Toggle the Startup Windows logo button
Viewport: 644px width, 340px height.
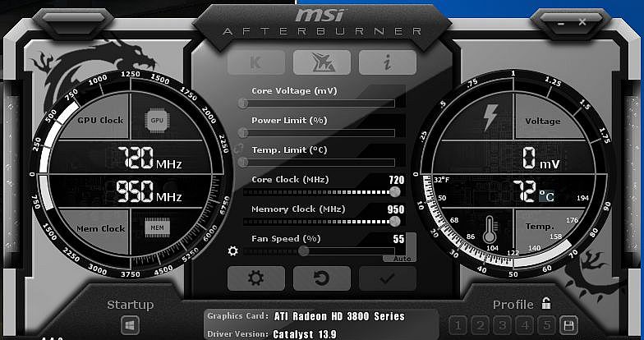(x=130, y=326)
